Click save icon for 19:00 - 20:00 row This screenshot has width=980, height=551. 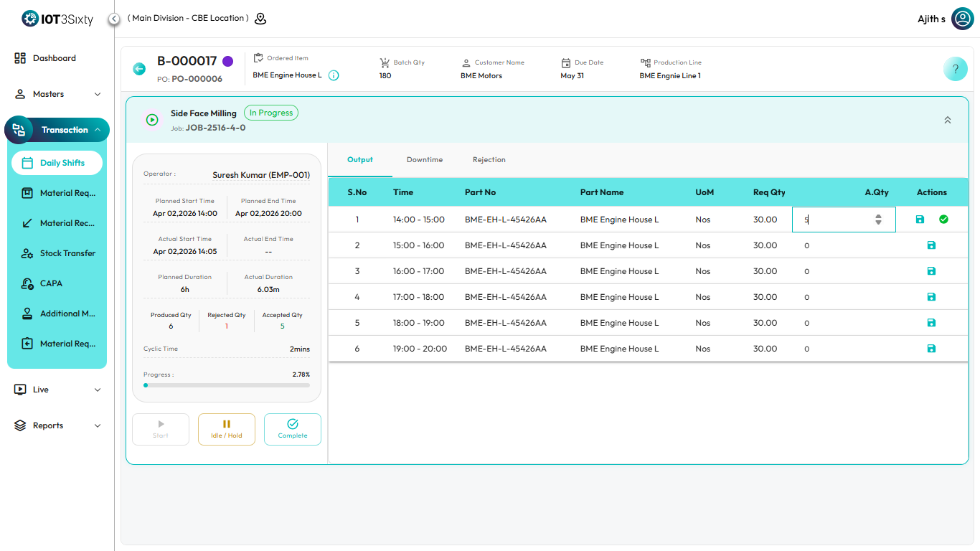pyautogui.click(x=931, y=349)
